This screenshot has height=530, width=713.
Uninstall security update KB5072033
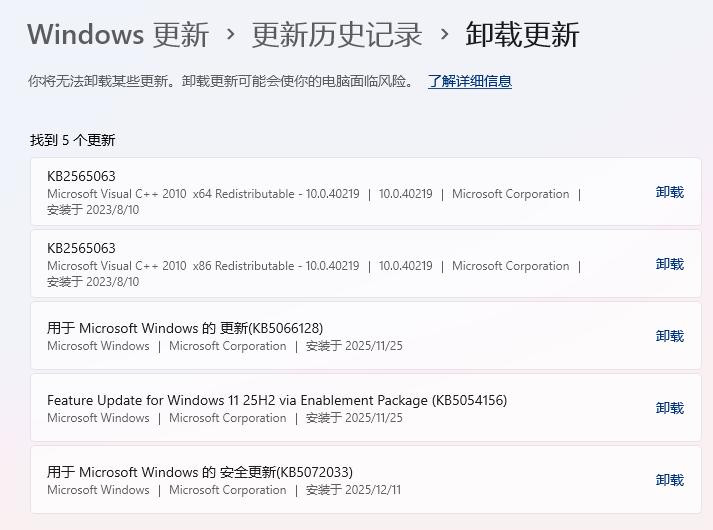(669, 480)
